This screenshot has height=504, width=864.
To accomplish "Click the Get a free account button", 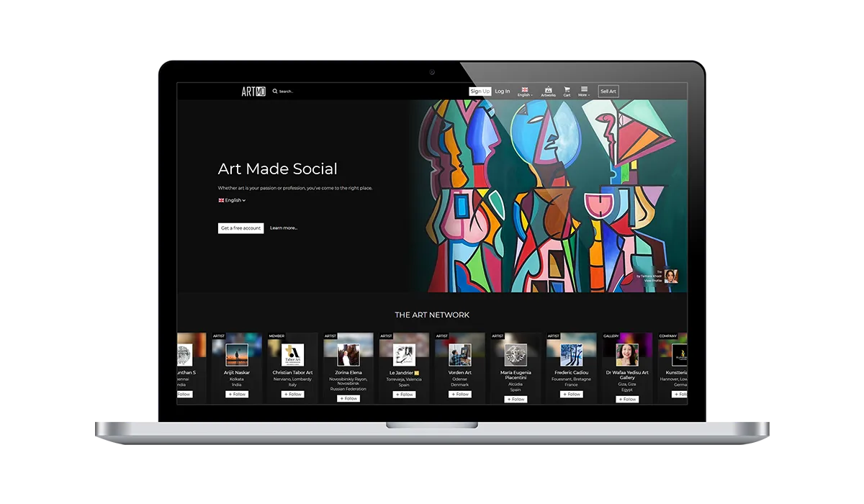I will coord(240,228).
